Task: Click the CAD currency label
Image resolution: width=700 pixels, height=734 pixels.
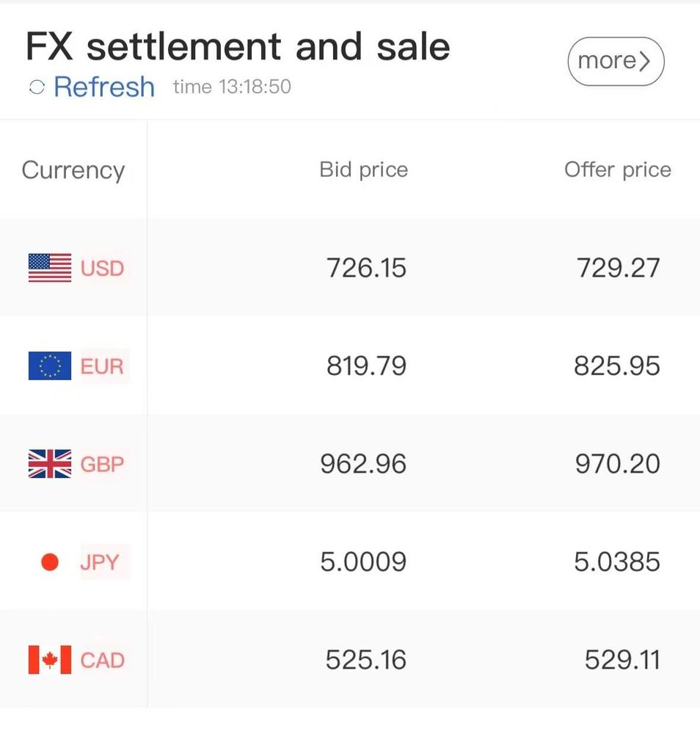Action: coord(103,661)
